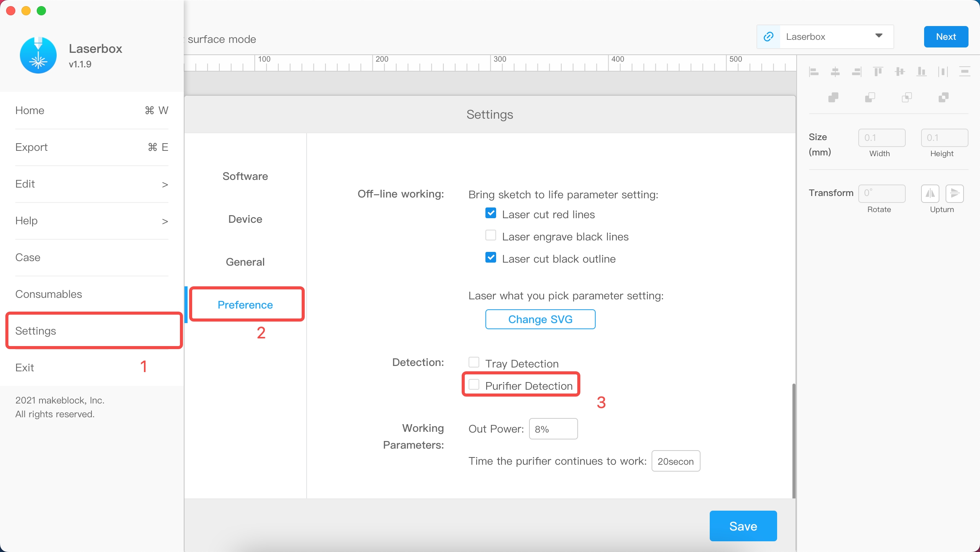Click the settings panel vertical scrollbar
Screen dimensions: 980x552
coord(794,440)
